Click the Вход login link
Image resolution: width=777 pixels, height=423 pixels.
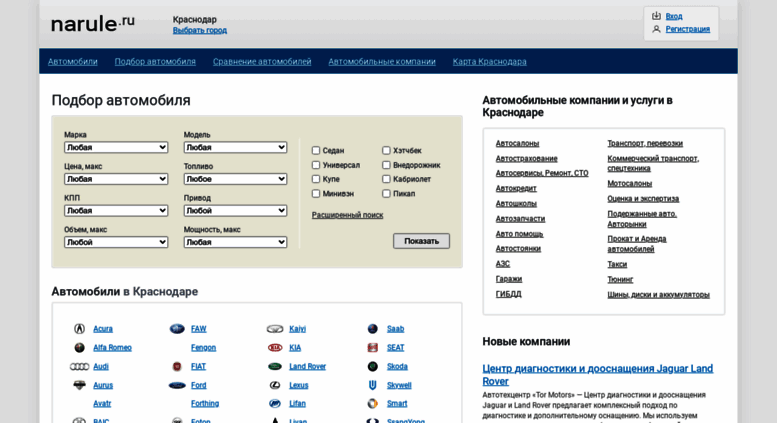click(674, 16)
